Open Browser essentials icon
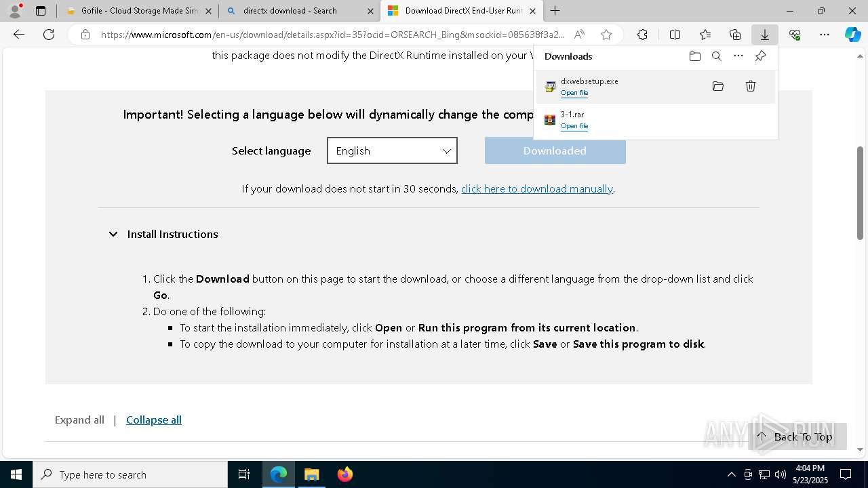868x488 pixels. click(795, 35)
